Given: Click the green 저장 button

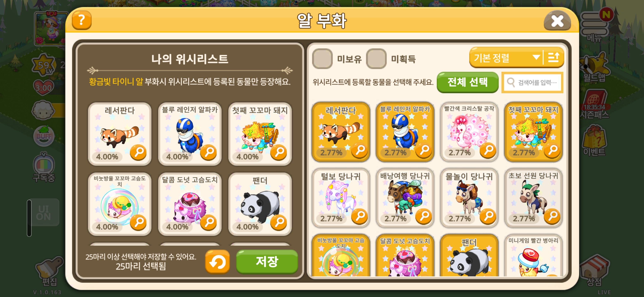Looking at the screenshot, I should [267, 262].
